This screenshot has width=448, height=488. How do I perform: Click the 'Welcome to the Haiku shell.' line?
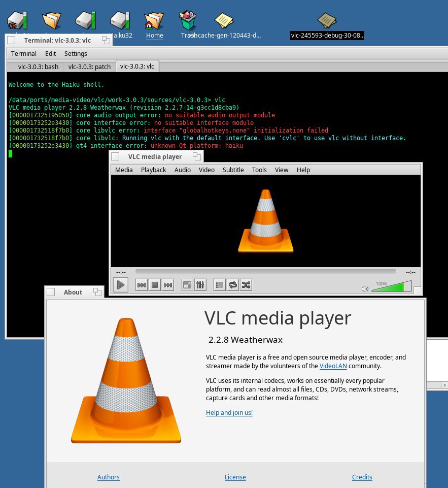pos(56,85)
